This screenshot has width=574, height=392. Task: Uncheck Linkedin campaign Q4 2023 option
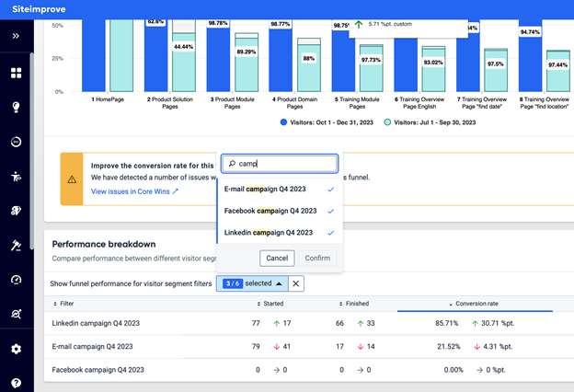(x=280, y=233)
